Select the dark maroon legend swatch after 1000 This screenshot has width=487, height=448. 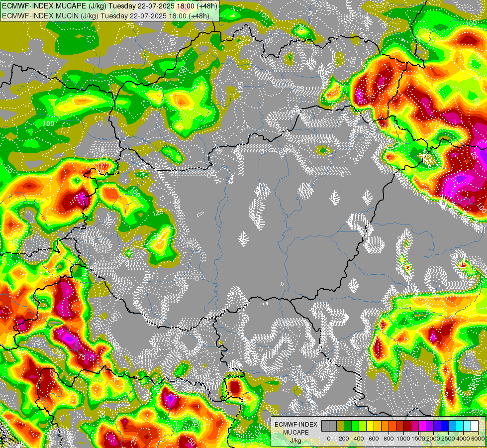407,426
